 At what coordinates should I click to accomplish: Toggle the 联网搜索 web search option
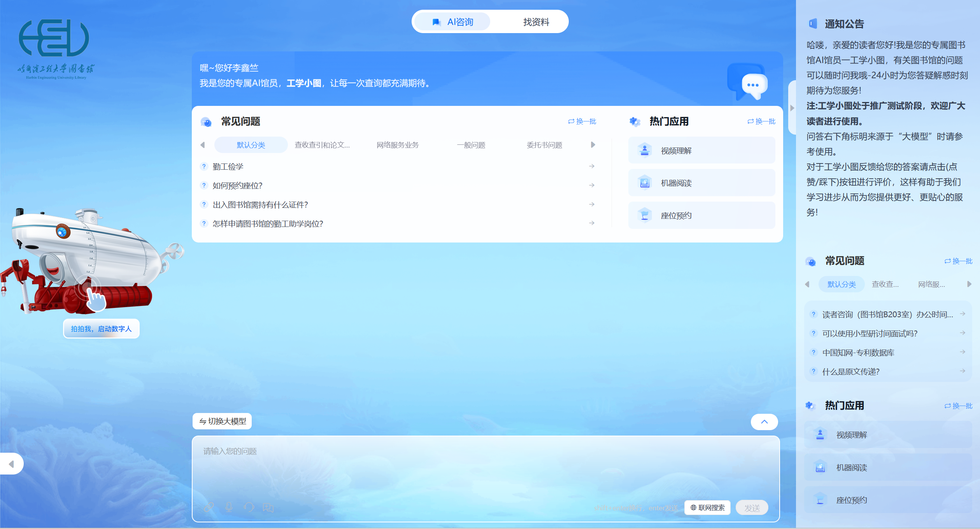click(x=707, y=508)
